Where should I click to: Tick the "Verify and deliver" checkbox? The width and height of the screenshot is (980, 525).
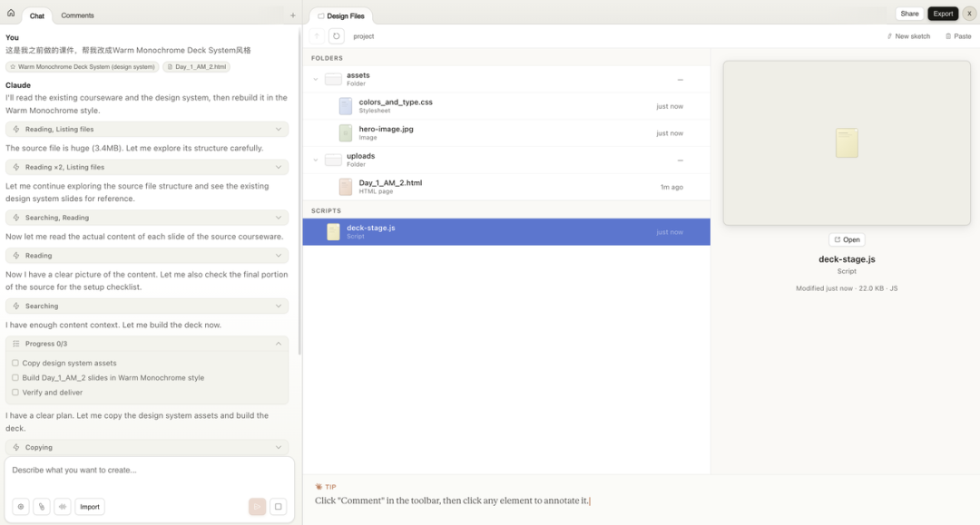click(x=15, y=393)
